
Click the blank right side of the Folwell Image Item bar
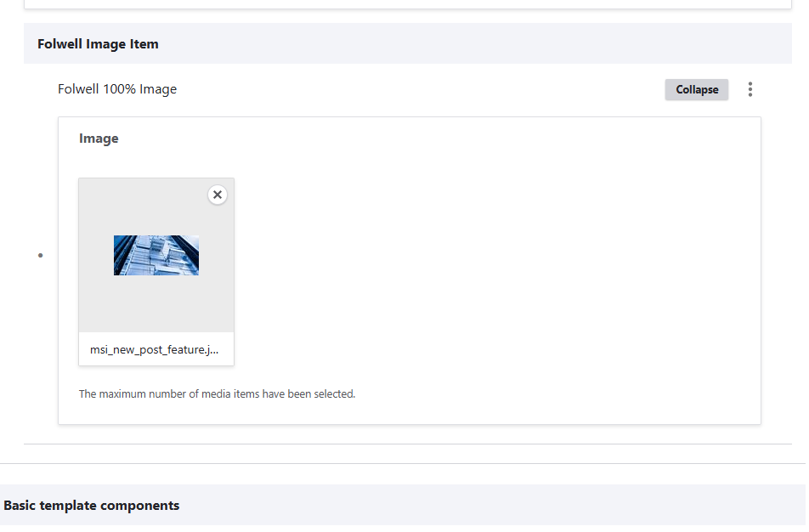510,44
